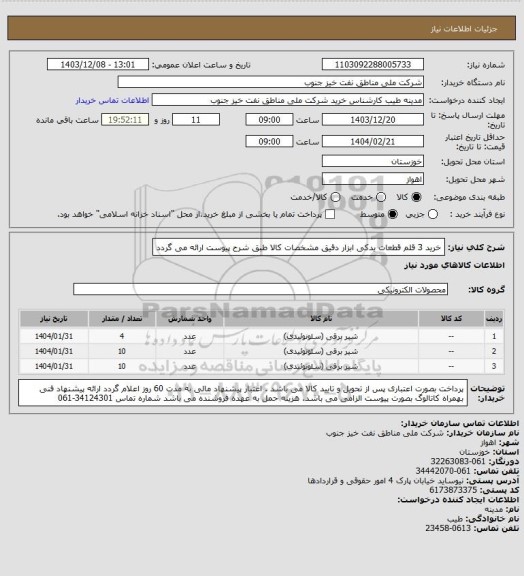Screen dimensions: 524x576
Task: Click the announcement date field 1403/12/08 - 13:01
Action: point(98,64)
